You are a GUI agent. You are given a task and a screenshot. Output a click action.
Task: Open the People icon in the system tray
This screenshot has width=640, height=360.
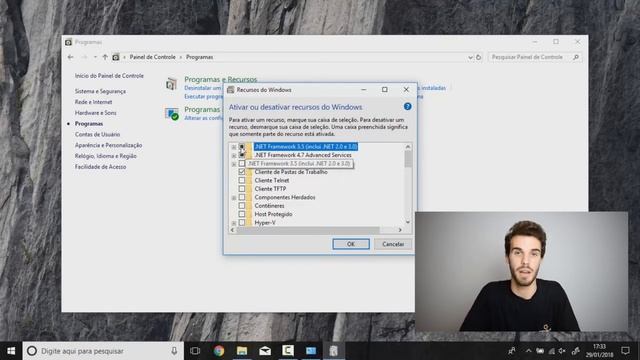coord(512,351)
